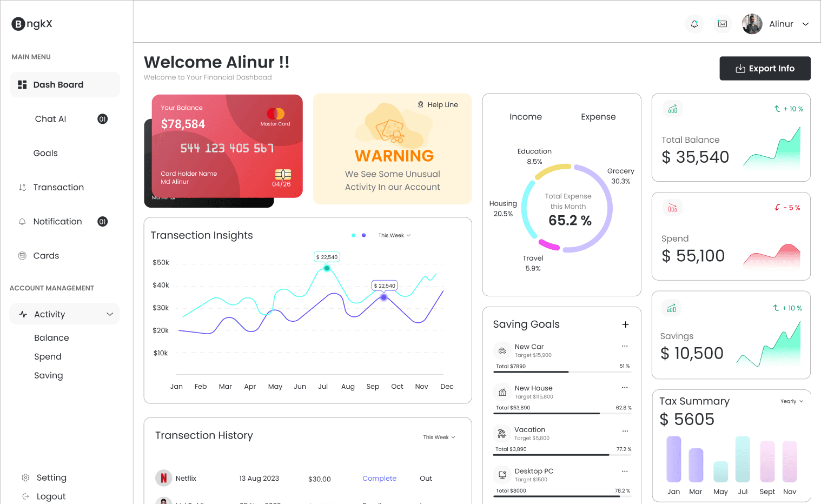
Task: Change the Yearly dropdown in Tax Summary
Action: 791,401
